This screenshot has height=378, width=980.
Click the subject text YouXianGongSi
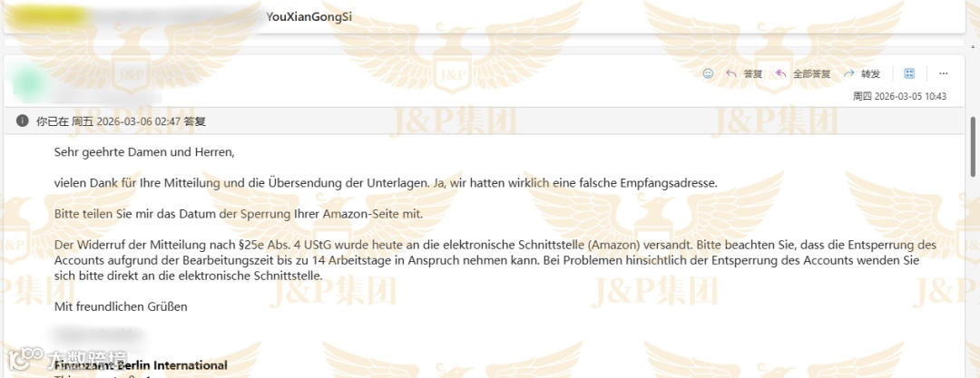(x=309, y=17)
